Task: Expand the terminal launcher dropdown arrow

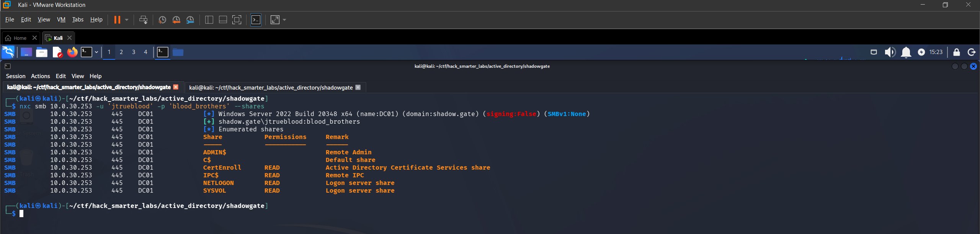Action: pyautogui.click(x=96, y=52)
